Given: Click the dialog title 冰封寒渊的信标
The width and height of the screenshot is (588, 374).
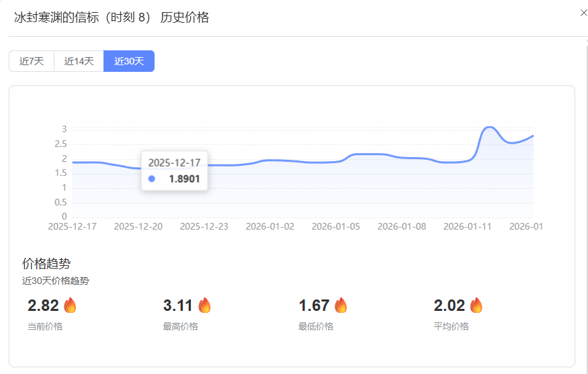Looking at the screenshot, I should (x=56, y=17).
